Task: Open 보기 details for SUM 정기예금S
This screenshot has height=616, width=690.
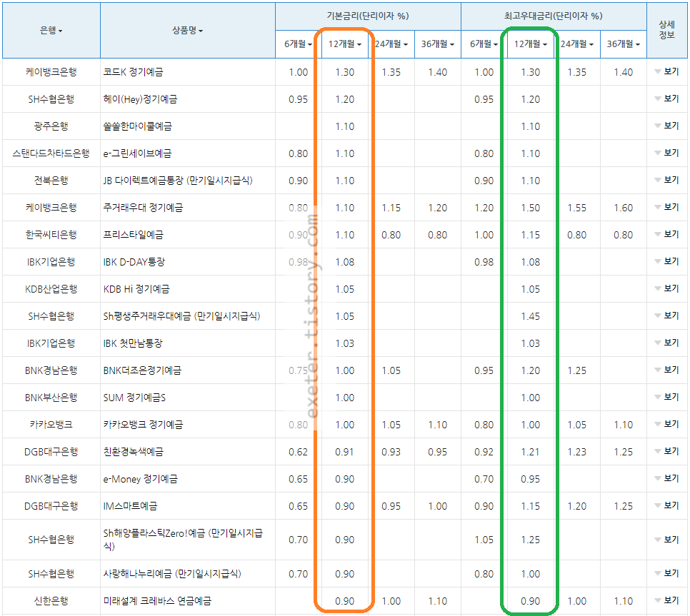Action: (x=666, y=397)
